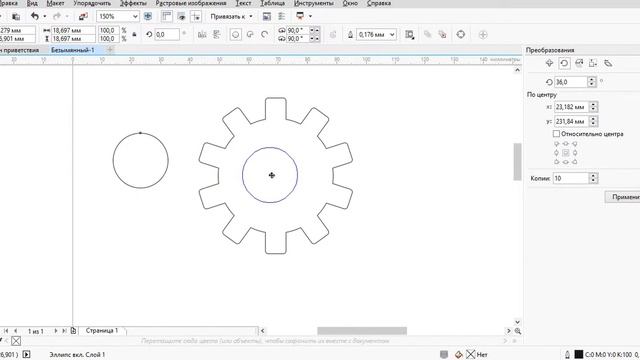Toggle the show grid eye icon
The height and width of the screenshot is (360, 640).
coord(181,16)
